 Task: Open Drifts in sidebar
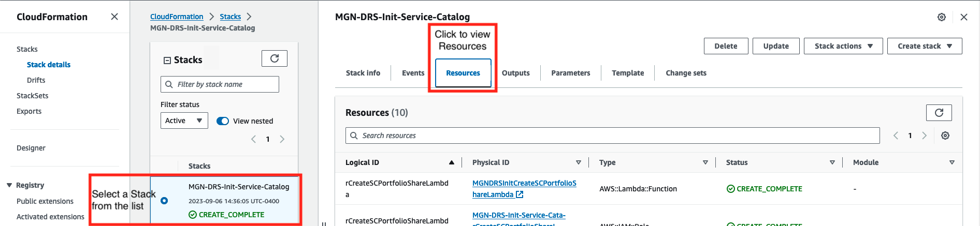pyautogui.click(x=36, y=80)
